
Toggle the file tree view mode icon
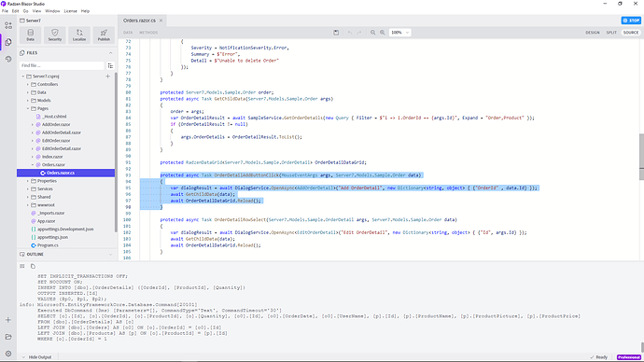(x=110, y=65)
